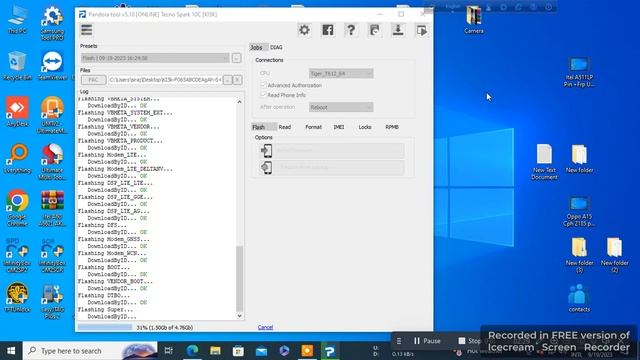The image size is (640, 360).
Task: Select the Locks tab
Action: click(365, 127)
